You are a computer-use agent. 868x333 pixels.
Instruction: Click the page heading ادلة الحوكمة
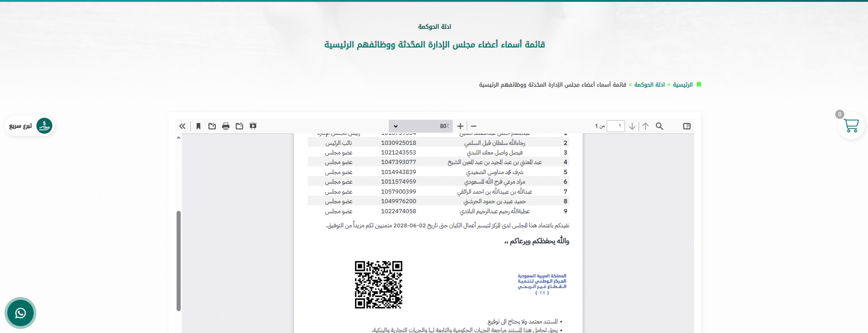(434, 27)
